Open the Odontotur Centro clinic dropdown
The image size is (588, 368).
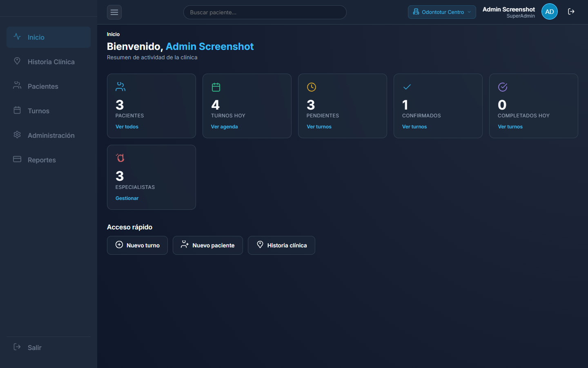(x=442, y=12)
